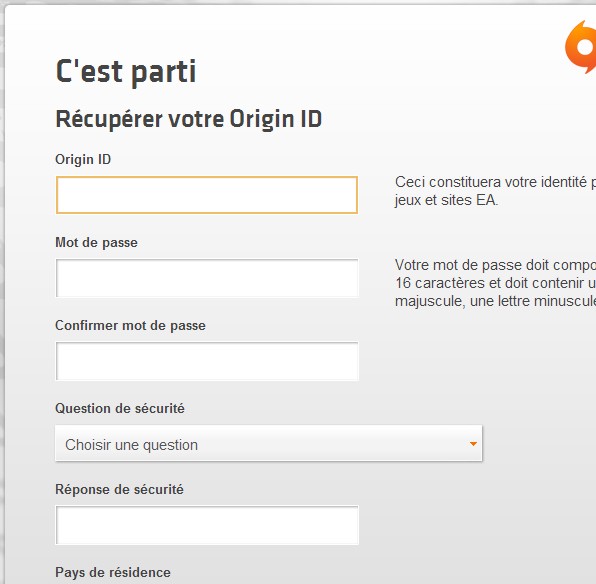Select the Confirmer mot de passe field
Image resolution: width=596 pixels, height=584 pixels.
(x=207, y=361)
